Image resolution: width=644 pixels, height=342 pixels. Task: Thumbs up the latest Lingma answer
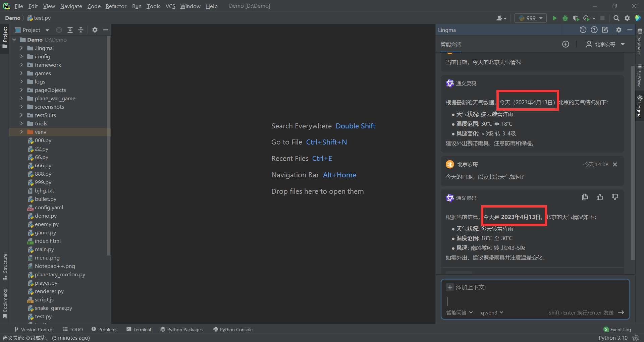[x=600, y=197]
